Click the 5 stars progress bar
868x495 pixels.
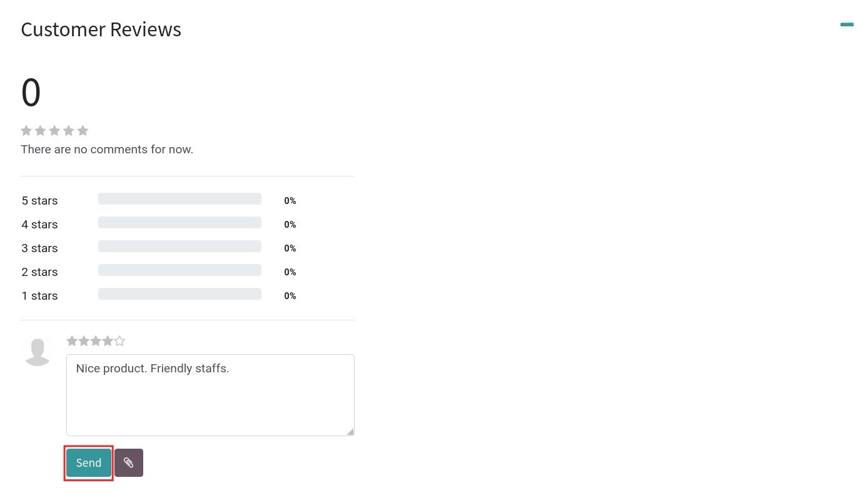point(179,199)
